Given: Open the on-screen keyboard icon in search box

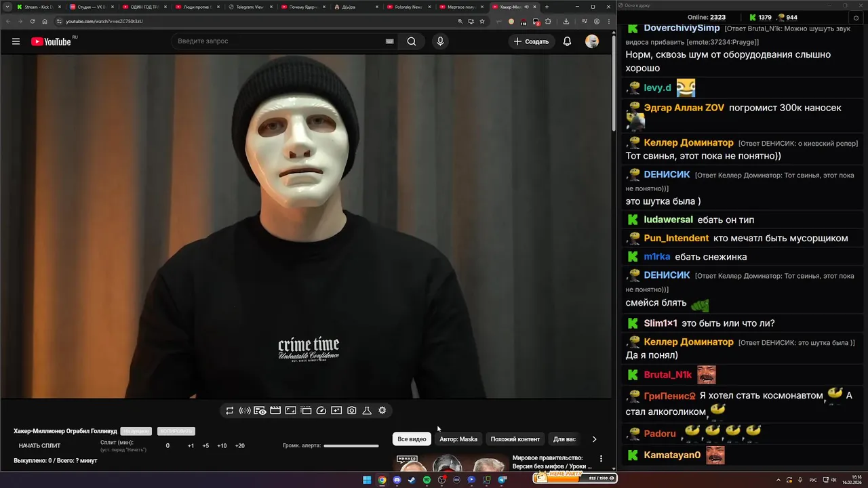Looking at the screenshot, I should pos(389,41).
